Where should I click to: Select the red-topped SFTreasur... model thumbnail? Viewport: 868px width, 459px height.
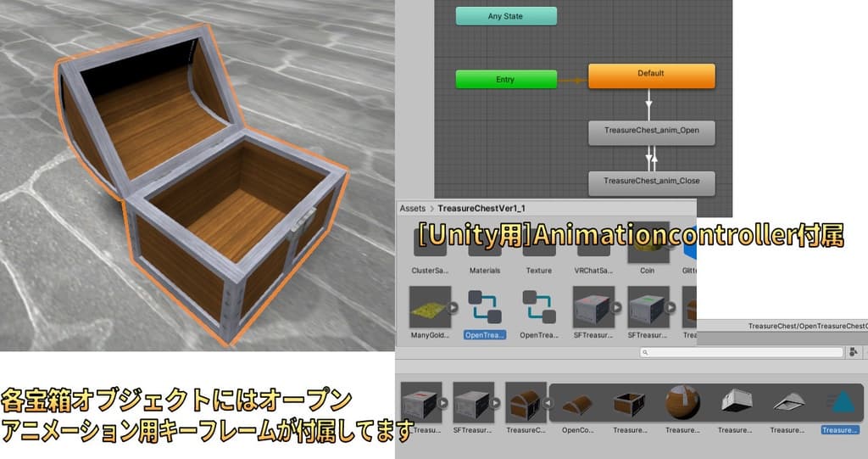coord(593,306)
